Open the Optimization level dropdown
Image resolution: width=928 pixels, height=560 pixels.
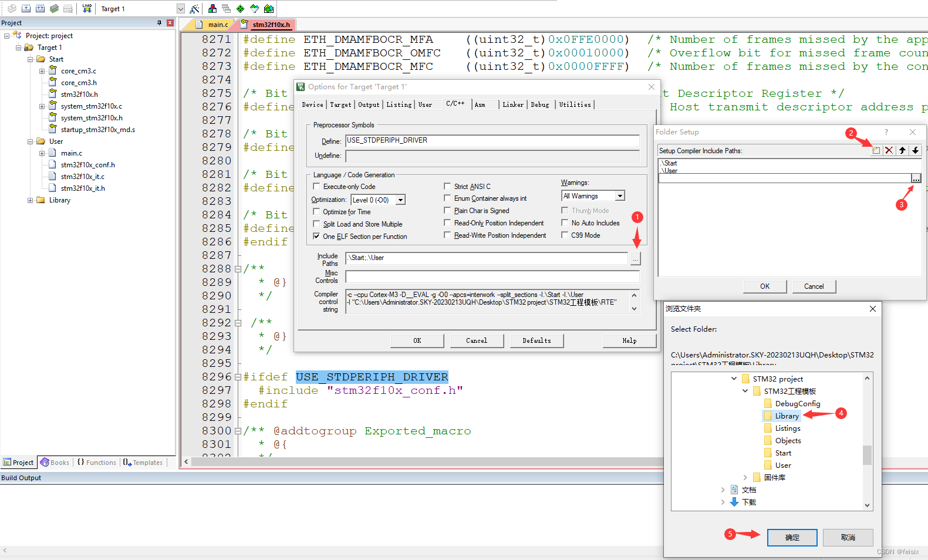point(400,200)
